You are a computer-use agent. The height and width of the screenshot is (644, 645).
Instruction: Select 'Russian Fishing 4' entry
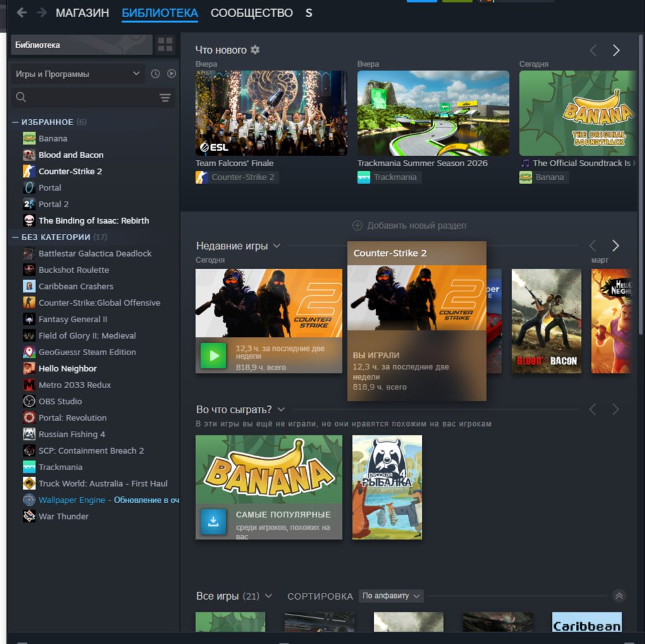click(x=72, y=434)
